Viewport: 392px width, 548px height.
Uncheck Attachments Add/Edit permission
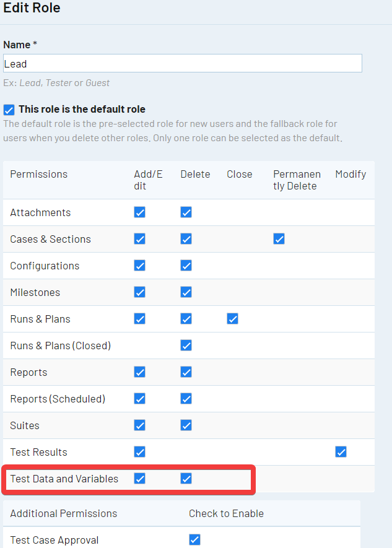click(140, 212)
